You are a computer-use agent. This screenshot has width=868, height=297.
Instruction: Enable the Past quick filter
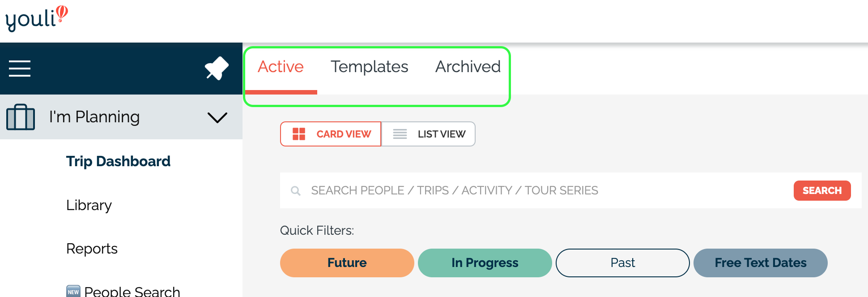(623, 263)
